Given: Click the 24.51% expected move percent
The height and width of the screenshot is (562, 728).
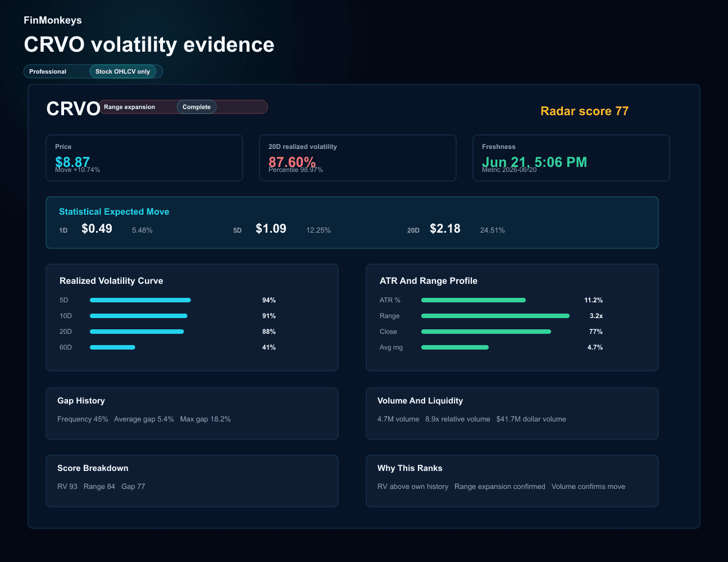Looking at the screenshot, I should [493, 230].
